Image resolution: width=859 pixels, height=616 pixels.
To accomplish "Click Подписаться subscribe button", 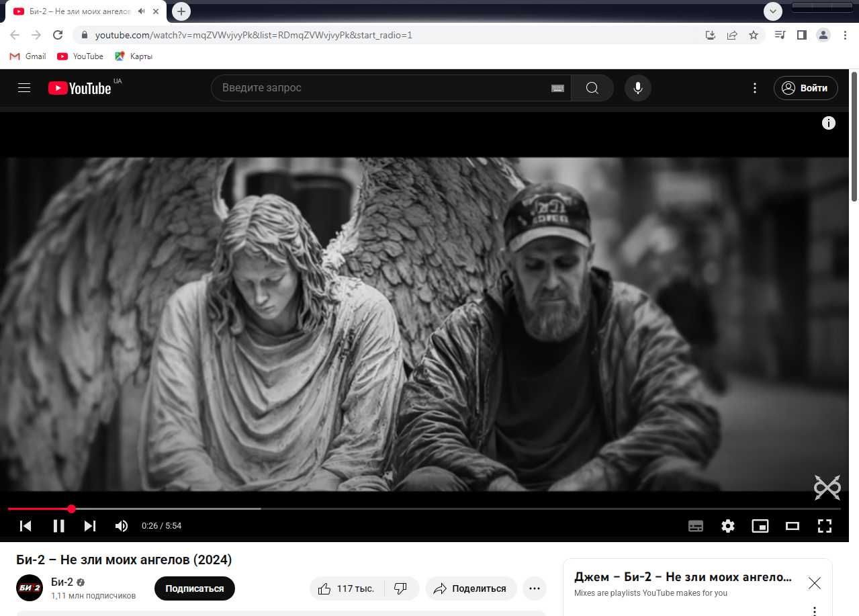I will coord(195,588).
